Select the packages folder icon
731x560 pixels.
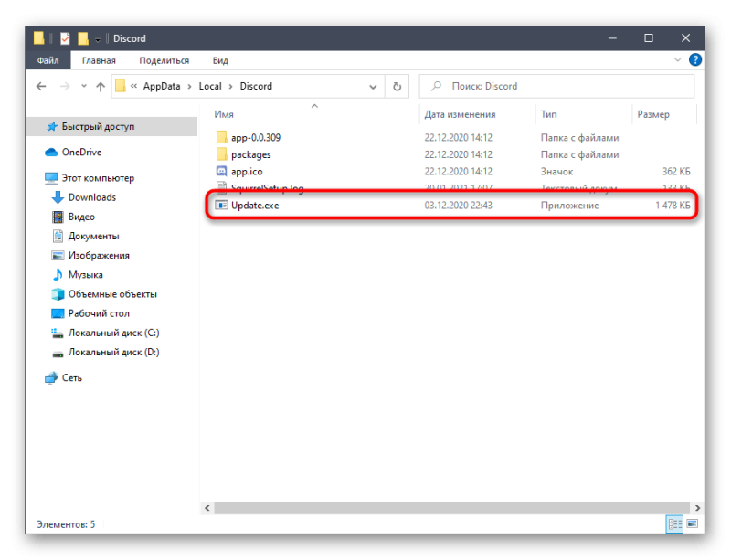221,153
